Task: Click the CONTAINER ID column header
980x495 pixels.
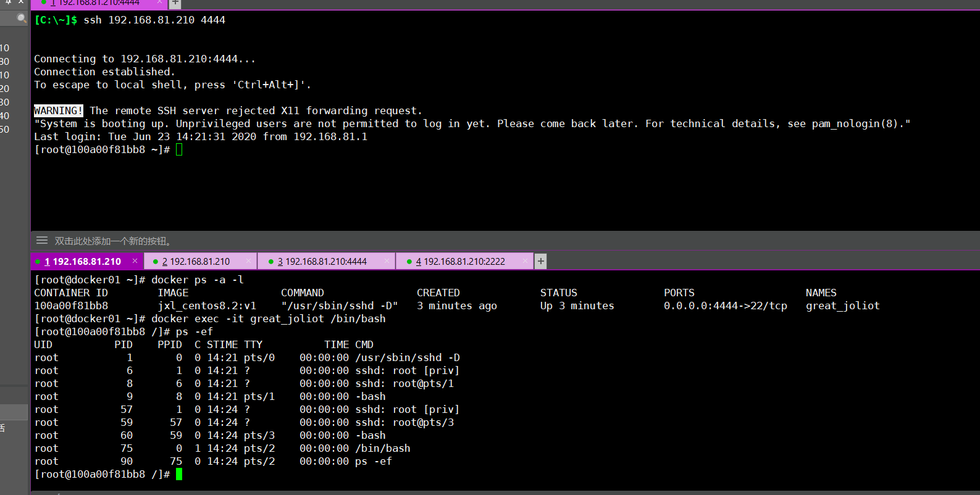Action: tap(71, 293)
